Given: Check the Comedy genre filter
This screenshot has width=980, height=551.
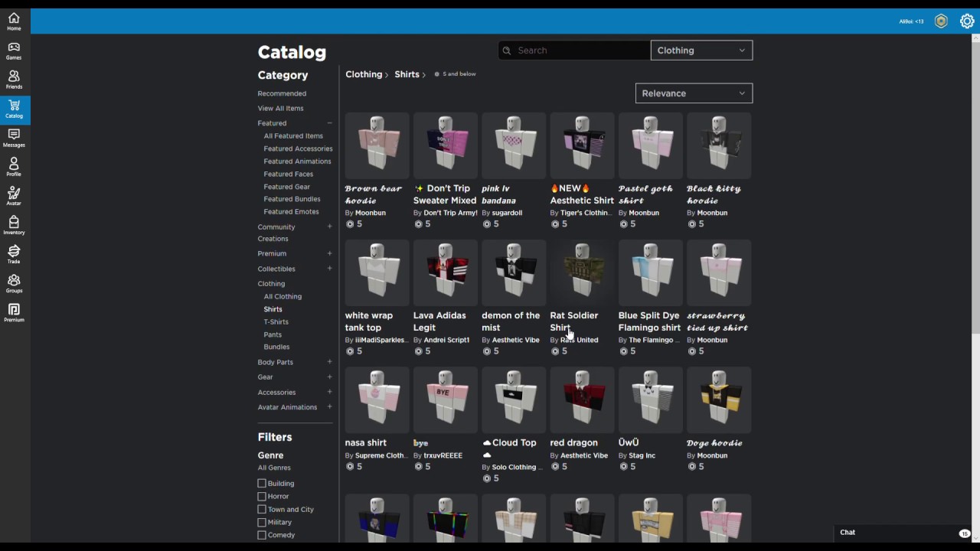Looking at the screenshot, I should 262,536.
